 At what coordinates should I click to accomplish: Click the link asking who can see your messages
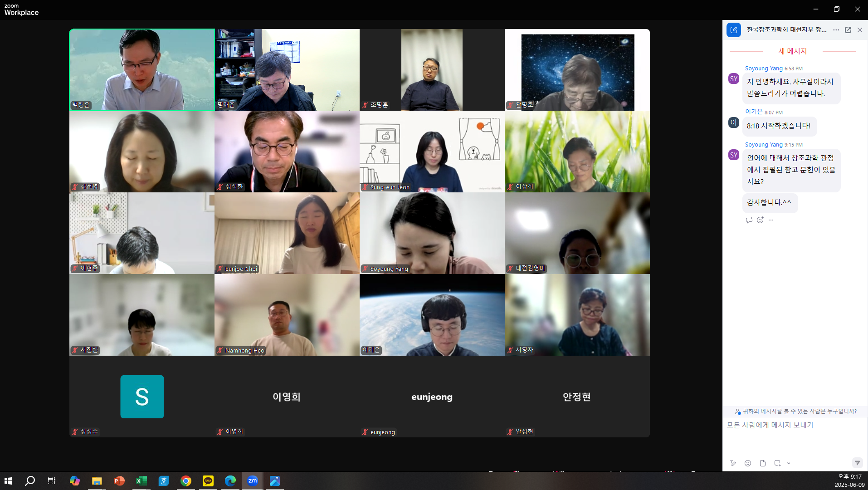pyautogui.click(x=795, y=412)
